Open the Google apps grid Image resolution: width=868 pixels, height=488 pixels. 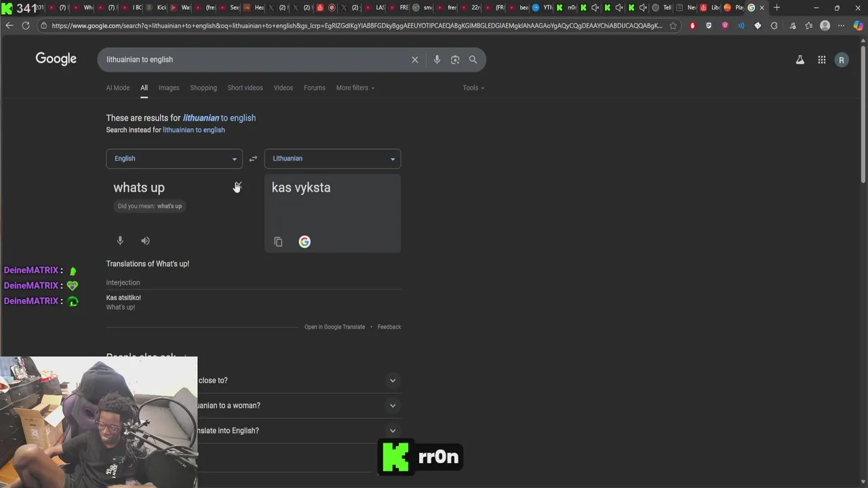click(821, 60)
